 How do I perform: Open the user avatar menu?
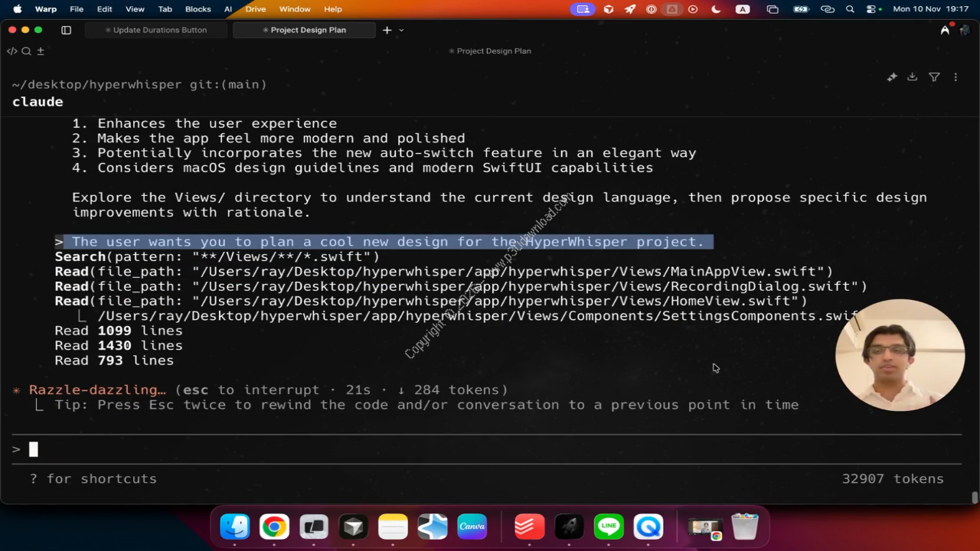[965, 30]
